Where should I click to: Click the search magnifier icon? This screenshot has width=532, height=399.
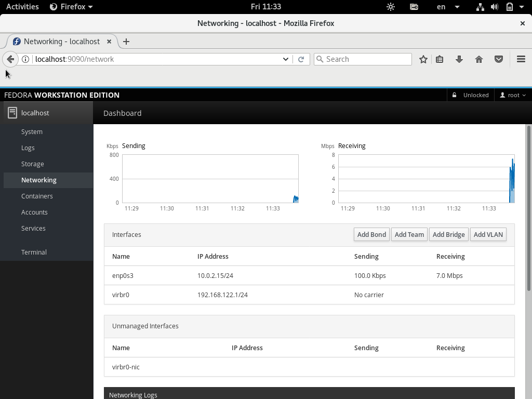tap(320, 59)
